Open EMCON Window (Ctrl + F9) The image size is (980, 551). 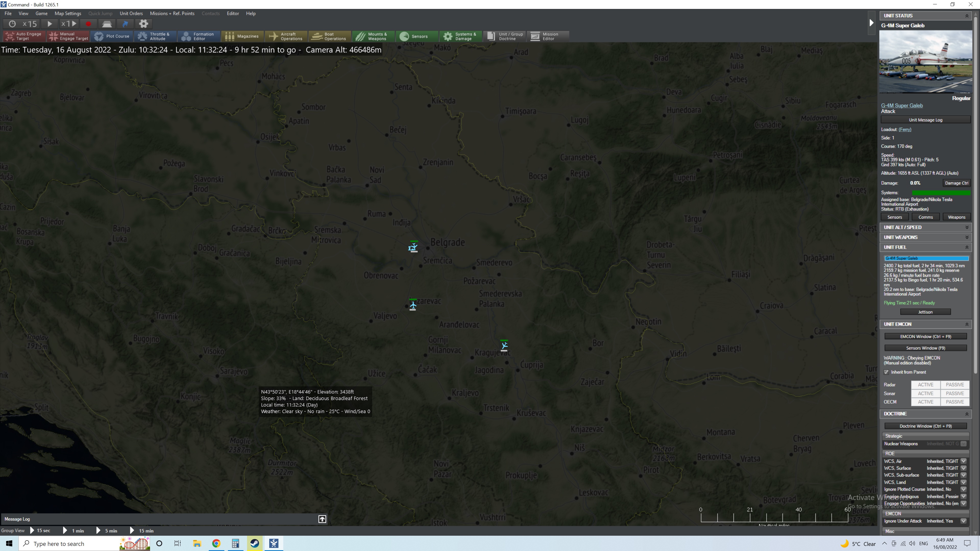925,336
